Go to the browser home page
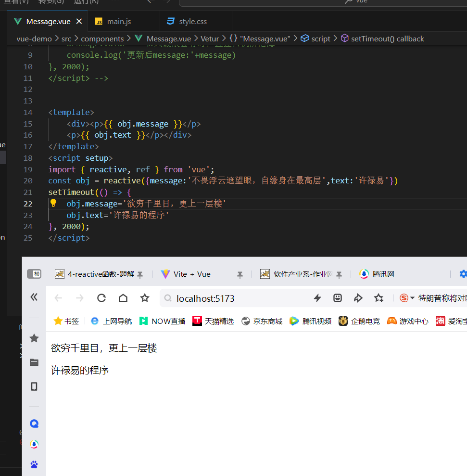The height and width of the screenshot is (476, 467). 123,298
